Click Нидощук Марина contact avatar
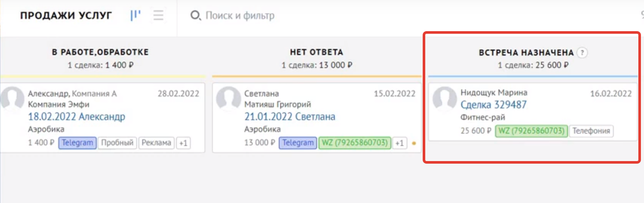Screen dimensions: 644x203 [x=445, y=99]
